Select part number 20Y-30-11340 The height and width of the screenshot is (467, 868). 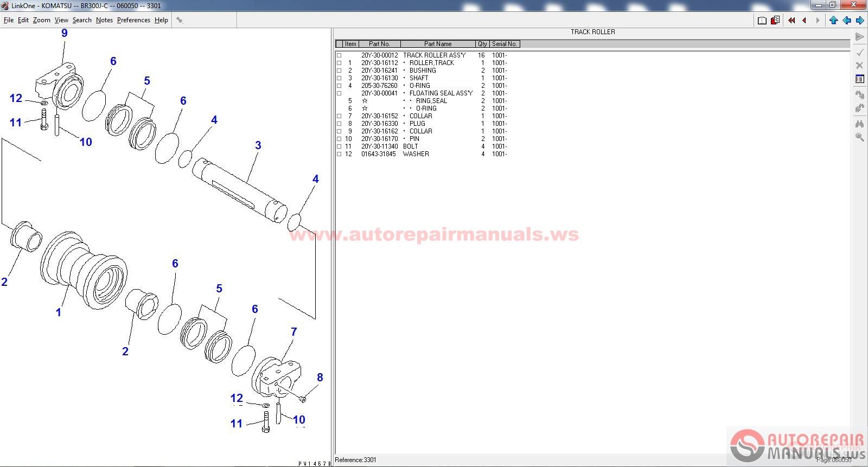pyautogui.click(x=380, y=146)
